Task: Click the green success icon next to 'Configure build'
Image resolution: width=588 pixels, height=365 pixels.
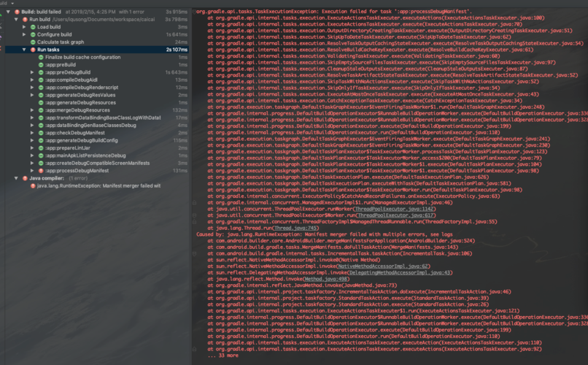Action: [x=33, y=34]
